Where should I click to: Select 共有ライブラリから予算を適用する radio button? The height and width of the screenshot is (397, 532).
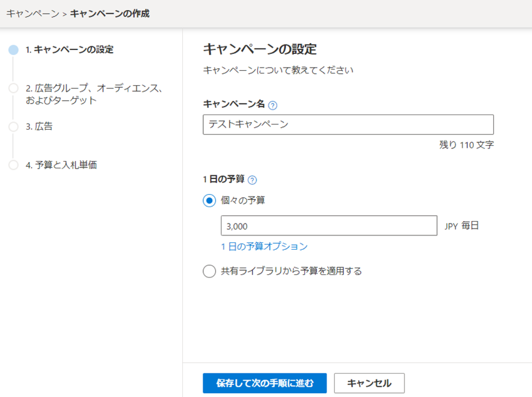[x=209, y=271]
